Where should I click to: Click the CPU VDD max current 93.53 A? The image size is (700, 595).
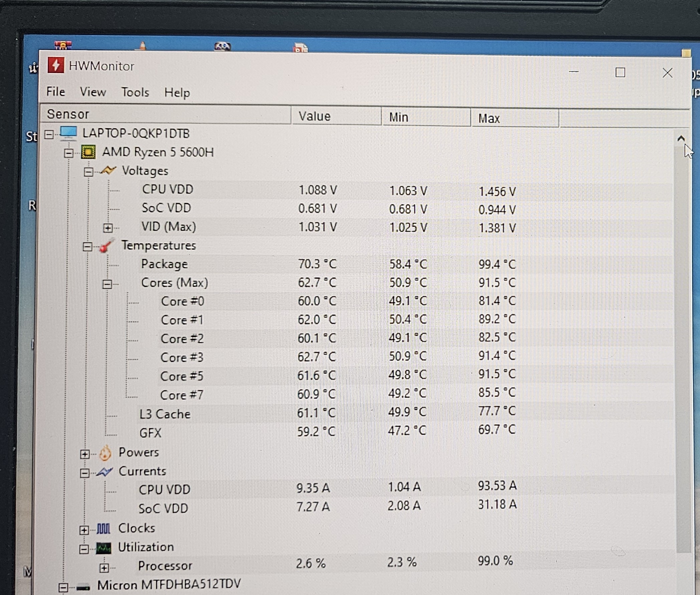click(497, 486)
